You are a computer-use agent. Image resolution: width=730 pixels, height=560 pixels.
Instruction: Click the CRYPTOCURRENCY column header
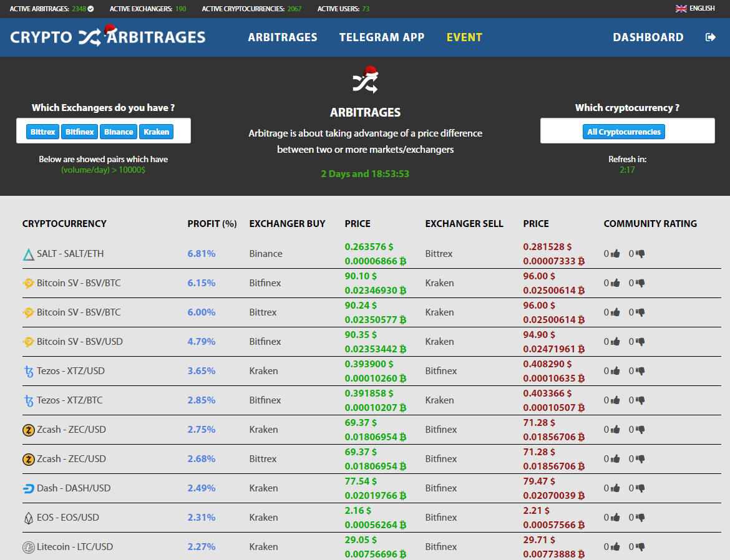(x=64, y=223)
